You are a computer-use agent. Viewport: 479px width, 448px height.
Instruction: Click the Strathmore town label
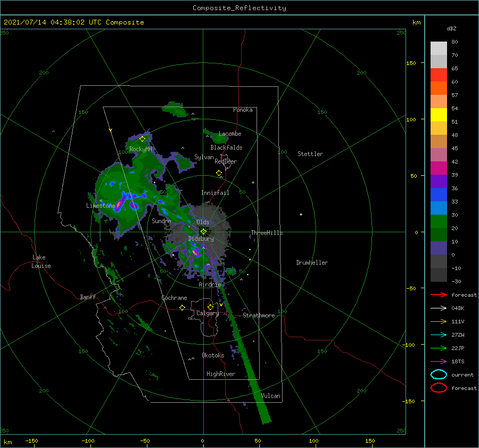259,315
